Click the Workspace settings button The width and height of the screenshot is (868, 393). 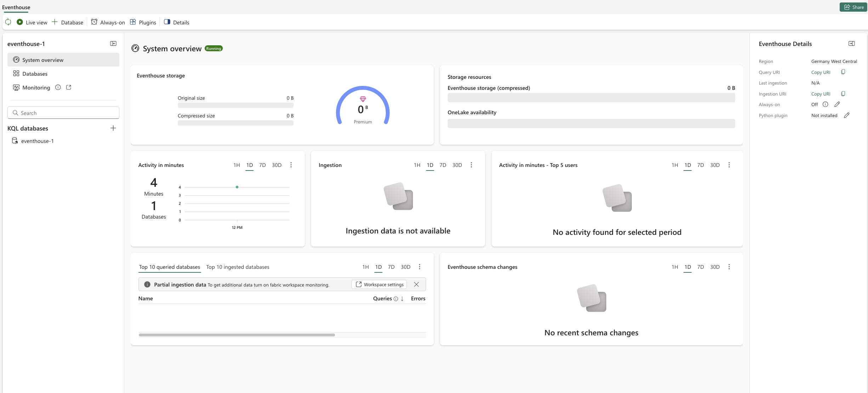(x=379, y=284)
